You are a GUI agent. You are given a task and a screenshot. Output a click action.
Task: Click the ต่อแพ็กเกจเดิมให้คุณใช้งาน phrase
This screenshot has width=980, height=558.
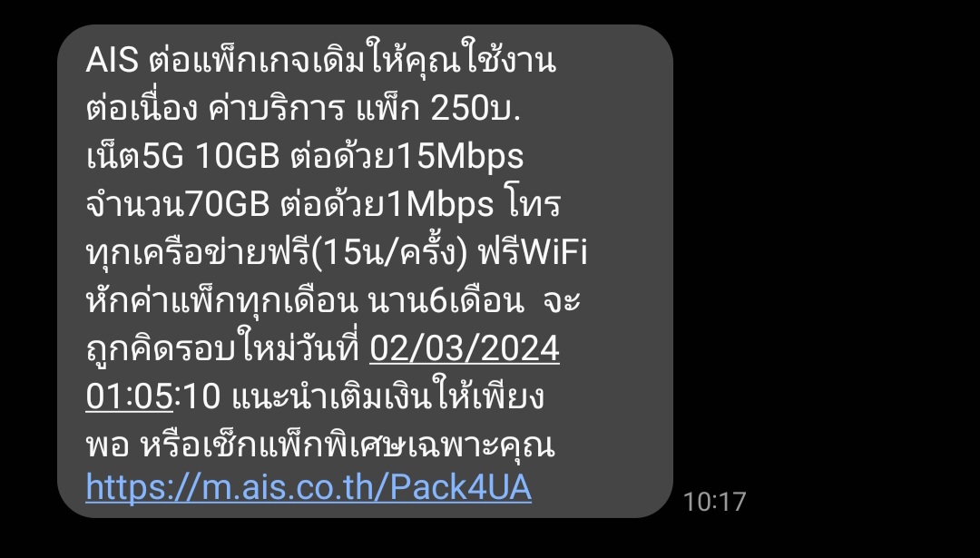(352, 59)
